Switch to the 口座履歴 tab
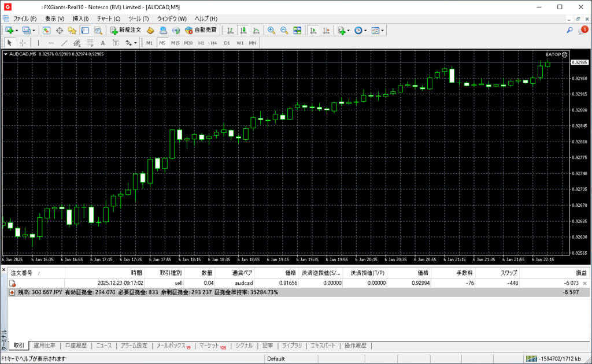 pyautogui.click(x=76, y=346)
